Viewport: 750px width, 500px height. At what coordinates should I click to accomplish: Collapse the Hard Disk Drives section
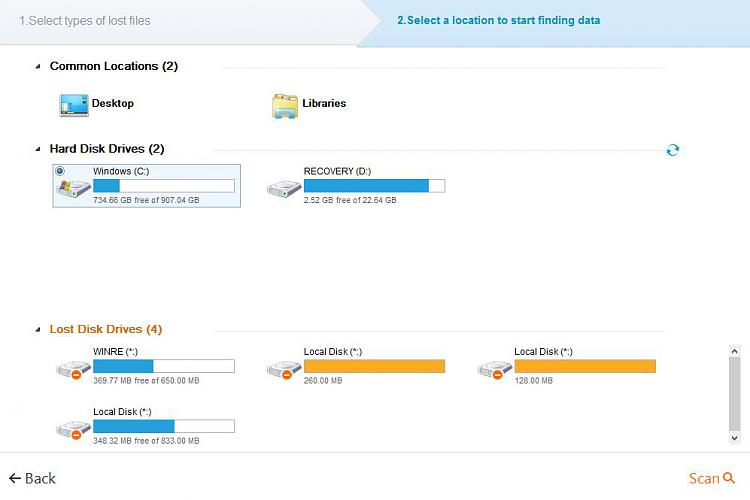[x=38, y=149]
